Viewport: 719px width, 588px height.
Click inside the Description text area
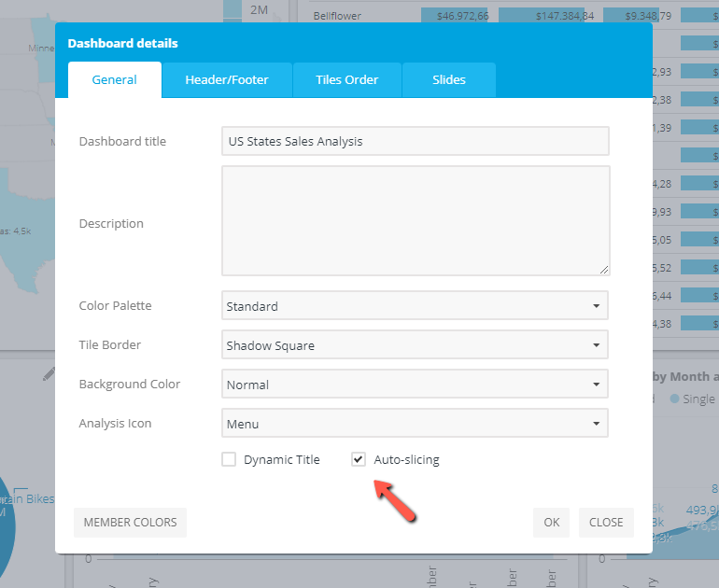tap(416, 221)
